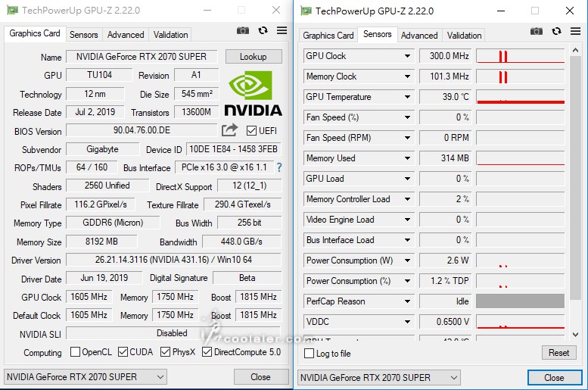Open GPU selector dropdown in left window
The height and width of the screenshot is (390, 588).
point(86,377)
